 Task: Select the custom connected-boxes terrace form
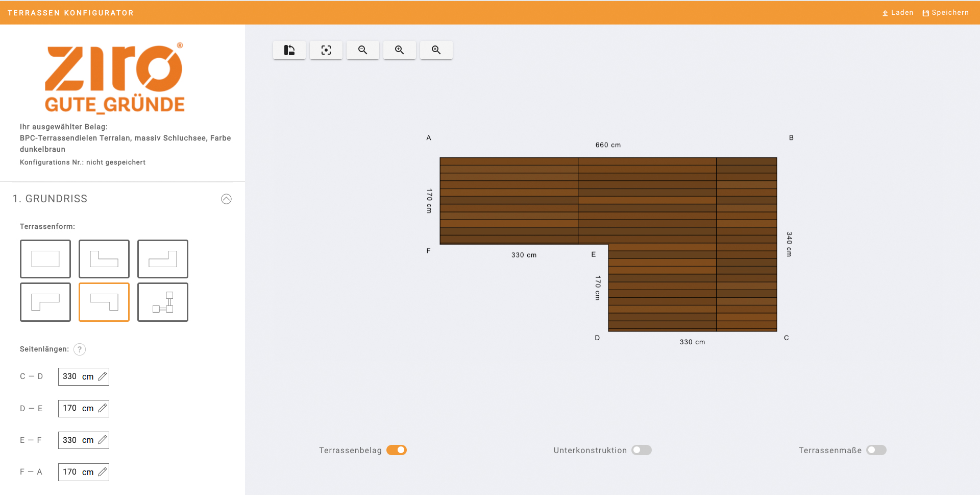(163, 302)
